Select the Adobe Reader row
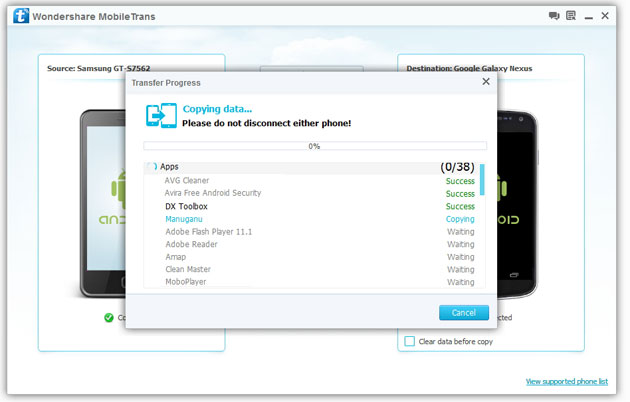The image size is (630, 402). point(311,244)
